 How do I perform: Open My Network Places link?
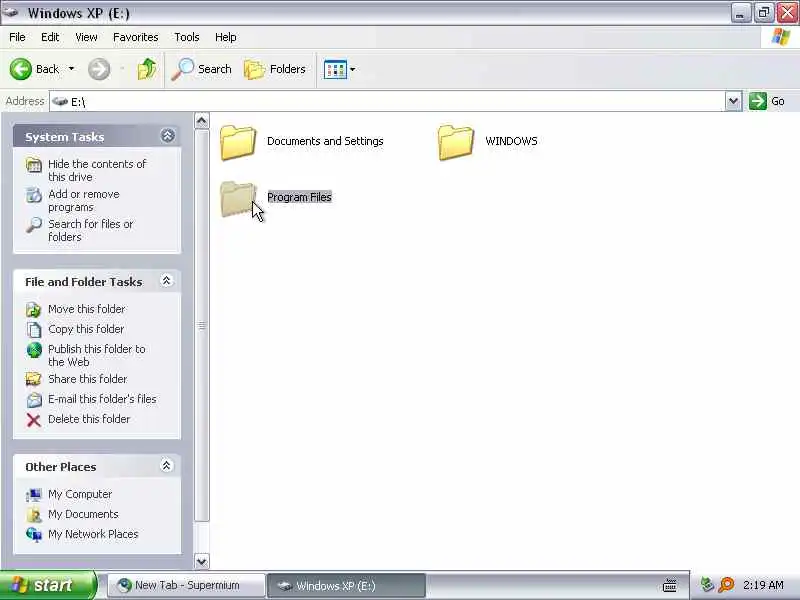93,534
